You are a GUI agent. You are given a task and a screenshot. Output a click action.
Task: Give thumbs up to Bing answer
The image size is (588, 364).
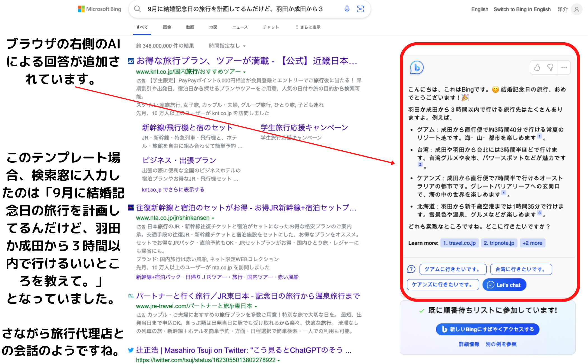(537, 67)
